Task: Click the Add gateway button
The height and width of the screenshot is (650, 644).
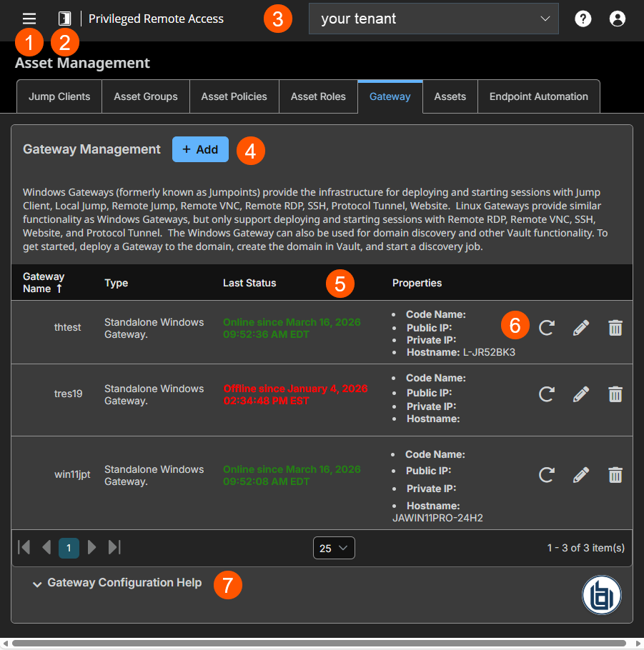Action: 200,149
